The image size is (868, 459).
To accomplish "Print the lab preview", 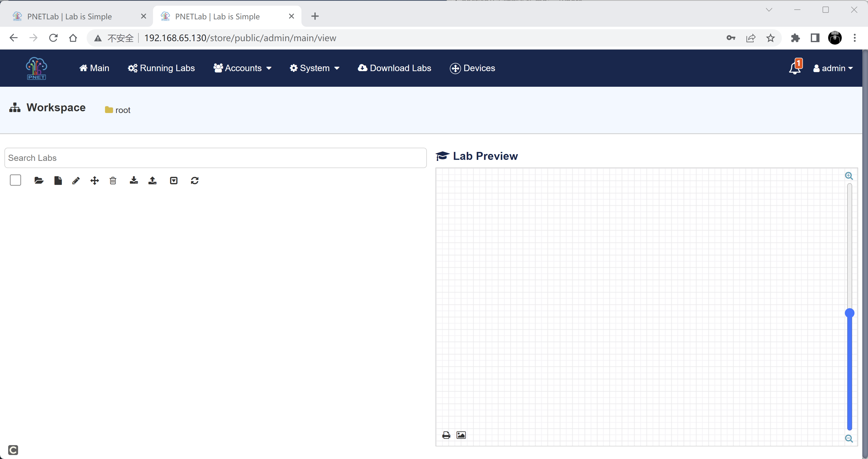I will tap(446, 435).
